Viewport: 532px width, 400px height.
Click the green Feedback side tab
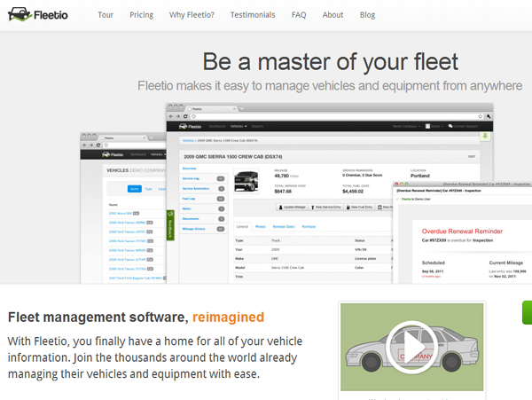[x=170, y=225]
